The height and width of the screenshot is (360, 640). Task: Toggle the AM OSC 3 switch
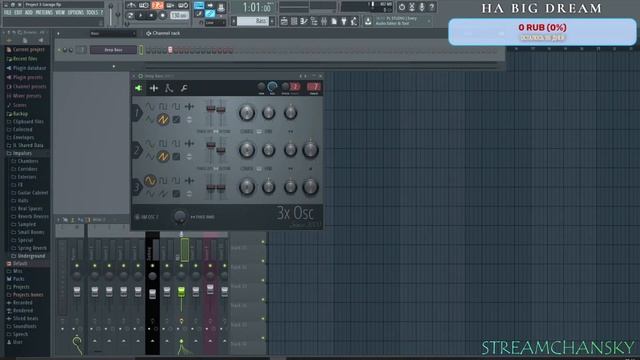click(x=137, y=217)
